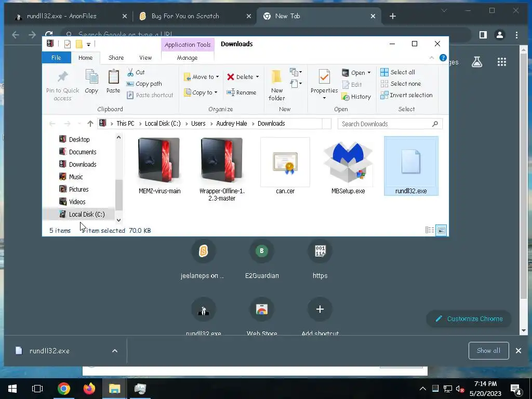Viewport: 532px width, 399px height.
Task: Click the Paste ribbon icon
Action: (113, 77)
